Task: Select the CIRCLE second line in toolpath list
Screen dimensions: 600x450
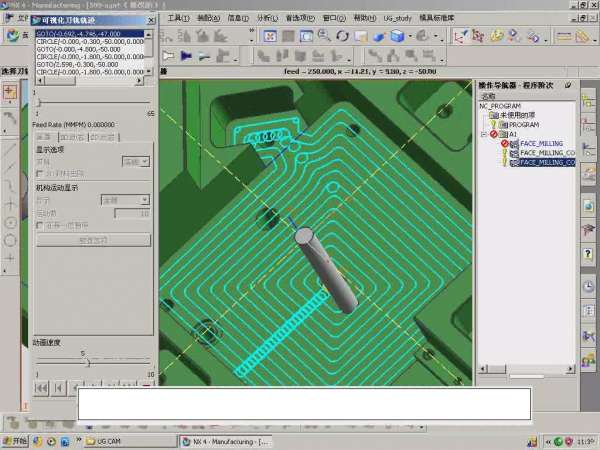Action: (x=90, y=39)
